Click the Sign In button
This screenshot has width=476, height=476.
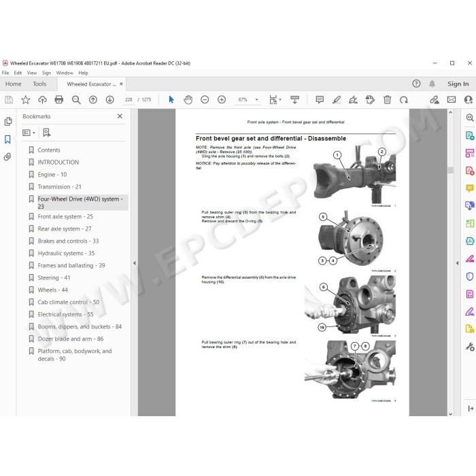coord(458,84)
